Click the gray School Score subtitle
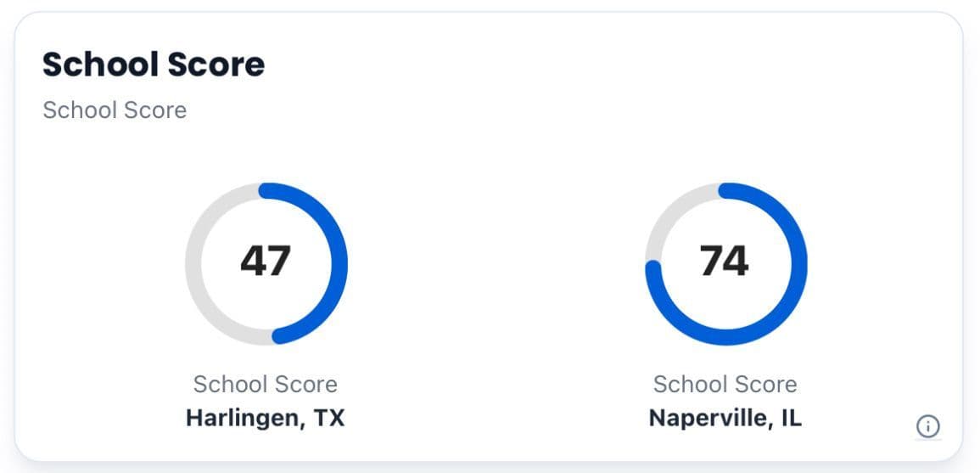The width and height of the screenshot is (980, 473). click(115, 110)
